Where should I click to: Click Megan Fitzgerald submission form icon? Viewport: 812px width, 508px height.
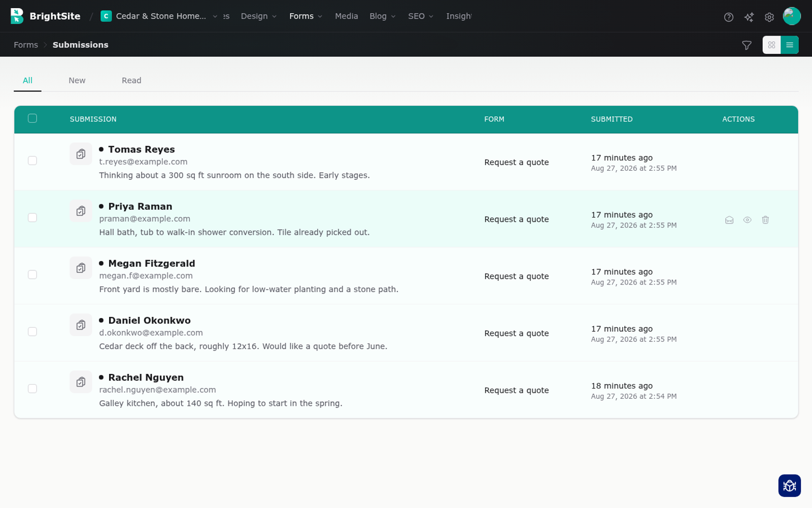pos(81,268)
